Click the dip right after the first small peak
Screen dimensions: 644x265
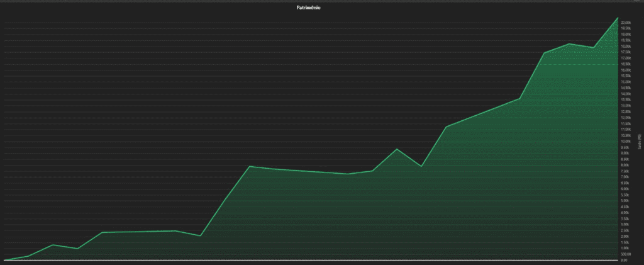coord(77,249)
